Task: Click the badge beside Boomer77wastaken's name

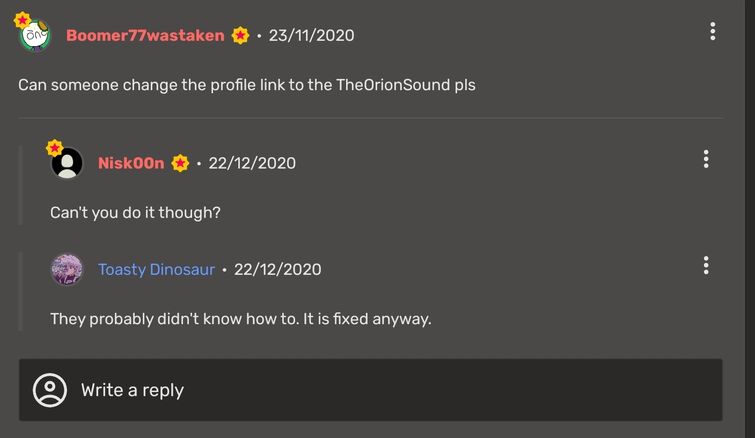Action: [241, 36]
